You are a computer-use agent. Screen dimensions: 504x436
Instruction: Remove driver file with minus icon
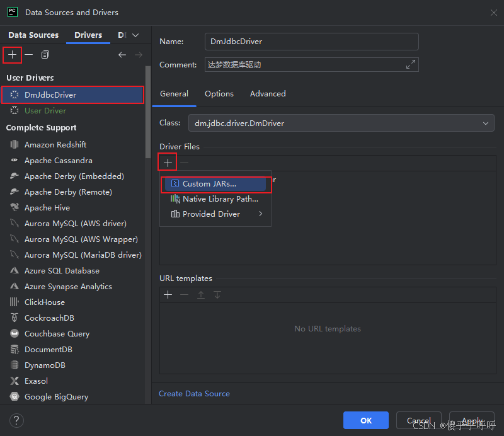click(184, 163)
